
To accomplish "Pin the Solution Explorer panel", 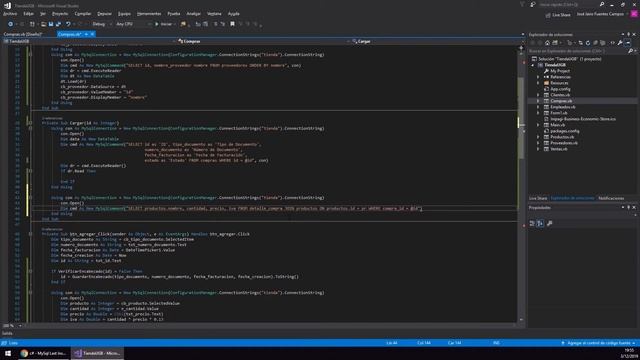I will pyautogui.click(x=629, y=35).
